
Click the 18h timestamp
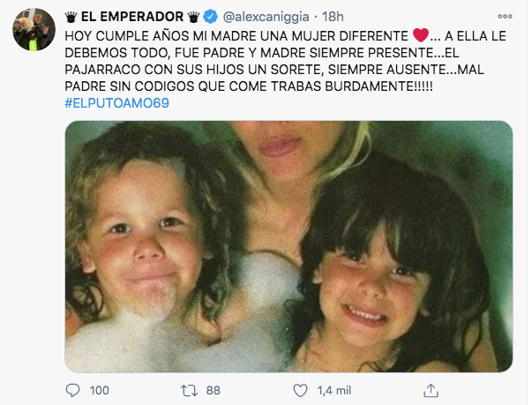click(x=333, y=17)
